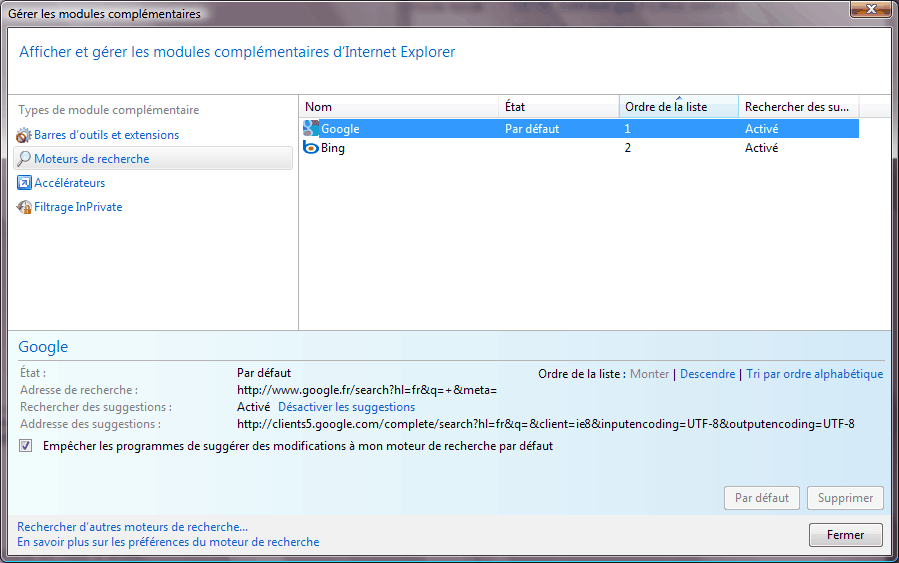
Task: Click the Descendre link
Action: click(708, 374)
